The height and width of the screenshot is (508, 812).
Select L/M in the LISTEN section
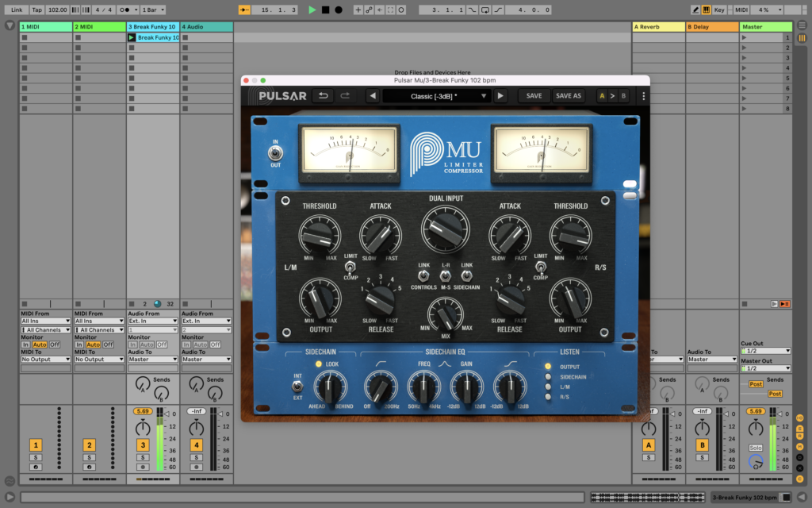tap(547, 387)
